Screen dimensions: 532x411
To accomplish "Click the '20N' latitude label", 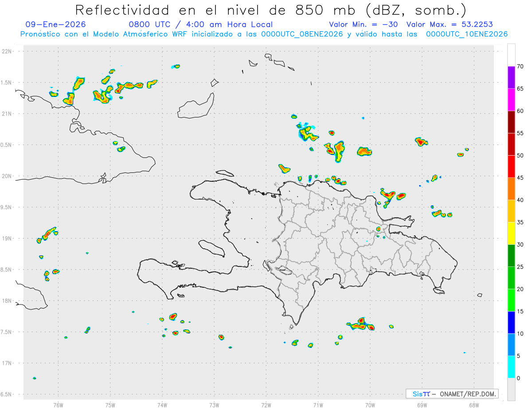I will [7, 176].
